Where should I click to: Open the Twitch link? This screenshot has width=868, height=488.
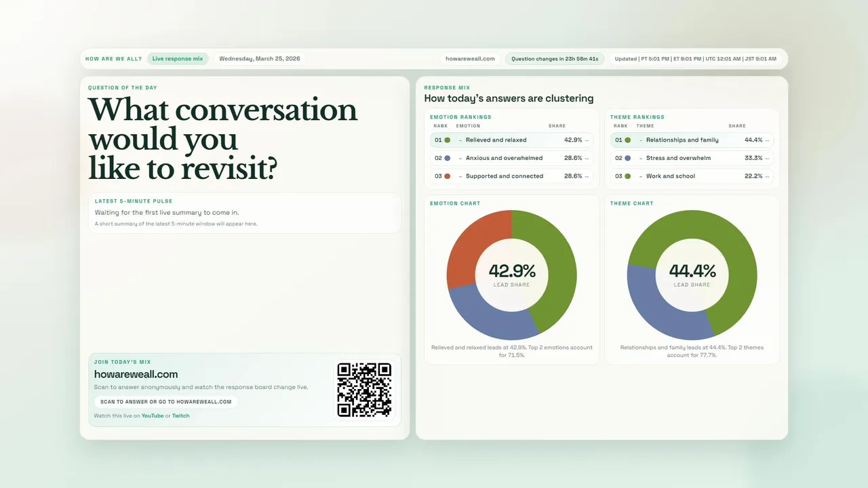click(x=181, y=416)
